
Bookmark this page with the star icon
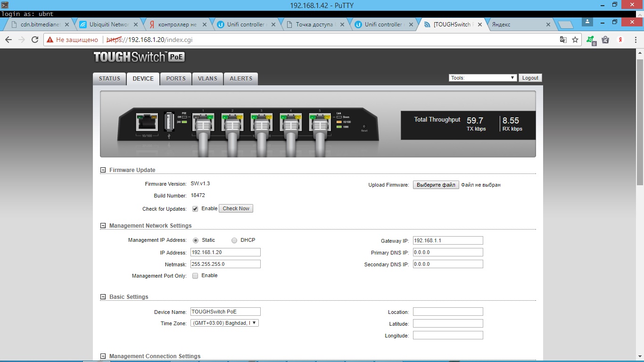pyautogui.click(x=575, y=40)
